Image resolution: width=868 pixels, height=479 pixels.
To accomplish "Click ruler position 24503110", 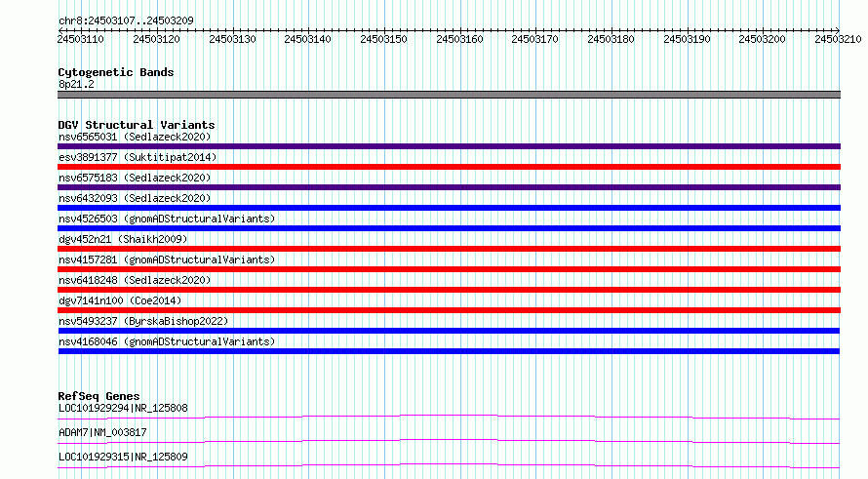I will coord(80,39).
